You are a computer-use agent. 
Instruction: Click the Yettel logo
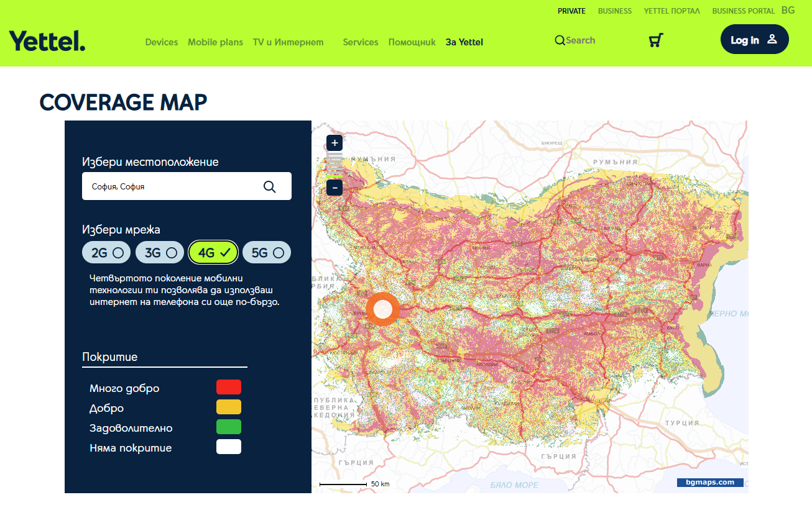pos(47,41)
